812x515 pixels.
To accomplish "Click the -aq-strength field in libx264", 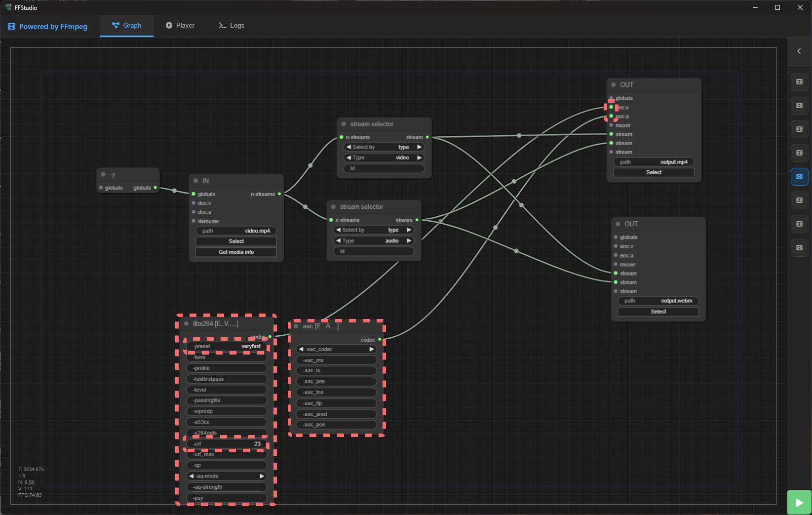I will 227,487.
